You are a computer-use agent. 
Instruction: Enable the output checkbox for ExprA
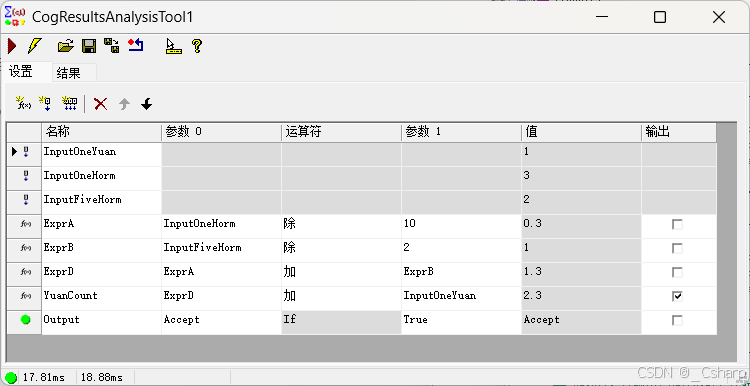click(x=677, y=224)
